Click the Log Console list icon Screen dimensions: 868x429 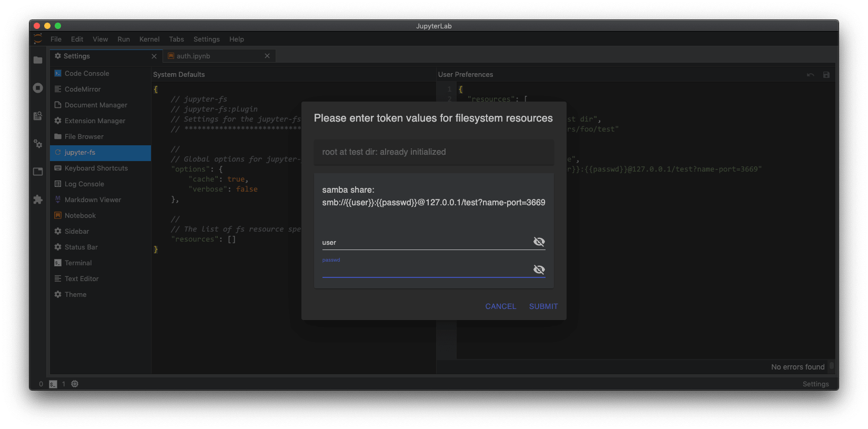tap(58, 184)
